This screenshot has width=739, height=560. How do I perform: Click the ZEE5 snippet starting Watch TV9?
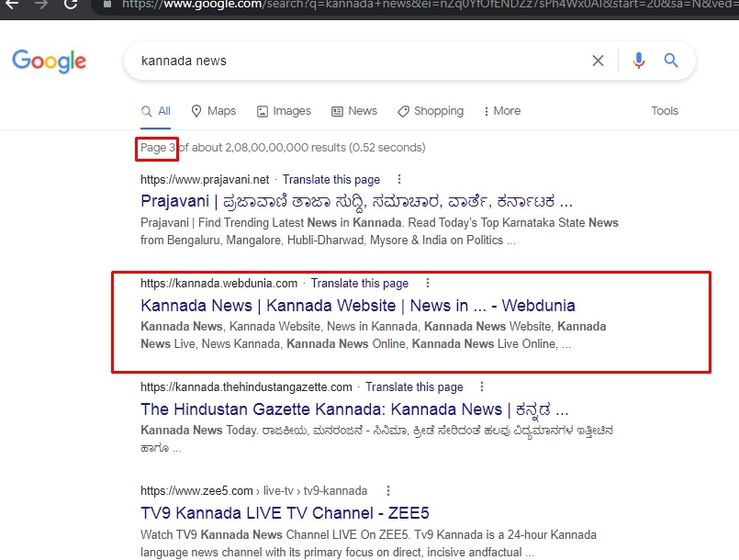[x=368, y=543]
